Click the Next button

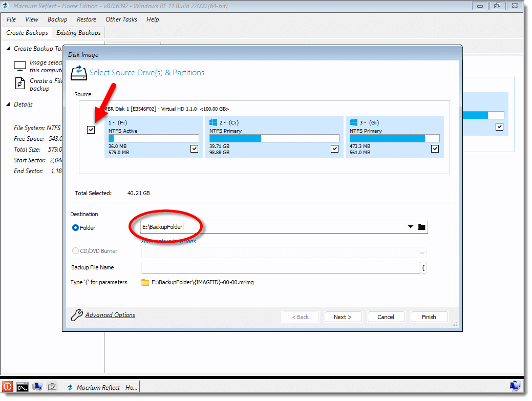(x=343, y=317)
